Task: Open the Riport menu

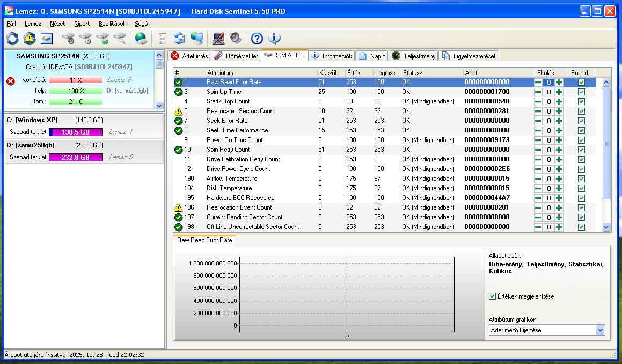Action: click(x=82, y=24)
